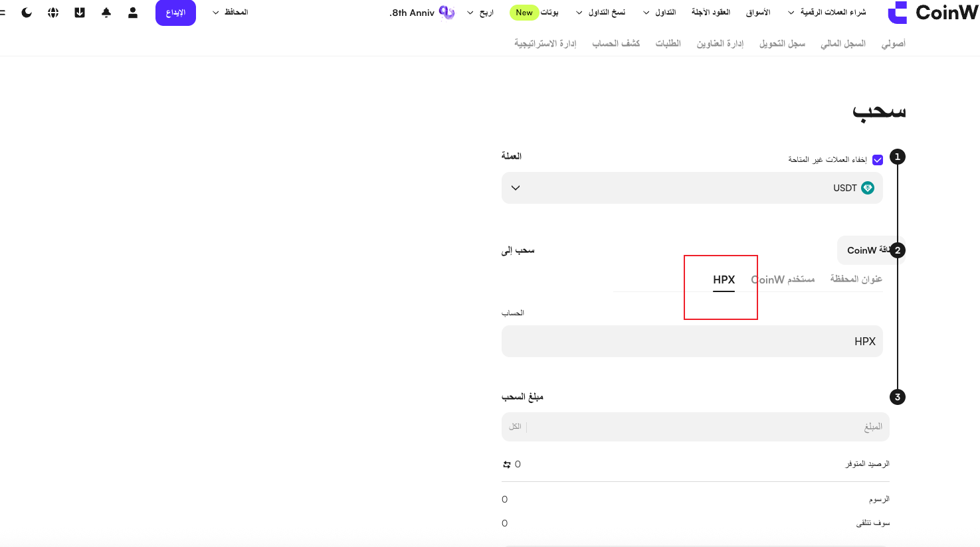This screenshot has width=980, height=547.
Task: Open notifications bell icon
Action: coord(106,13)
